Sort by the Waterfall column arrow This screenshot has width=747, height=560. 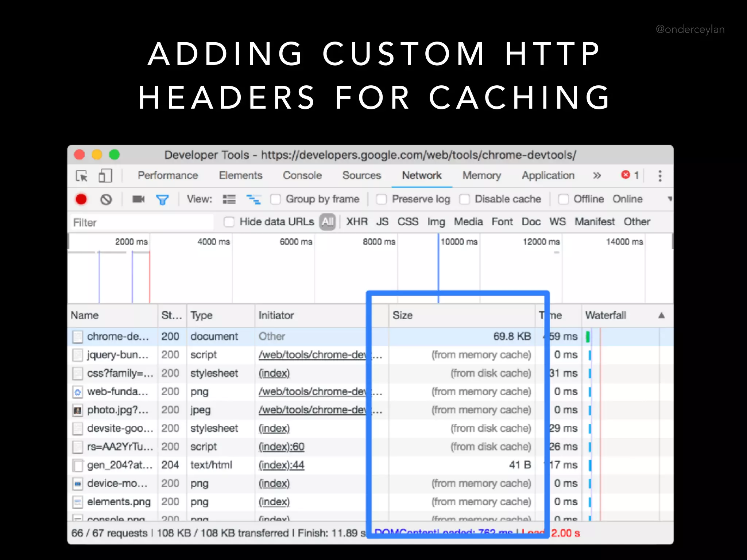click(x=661, y=315)
